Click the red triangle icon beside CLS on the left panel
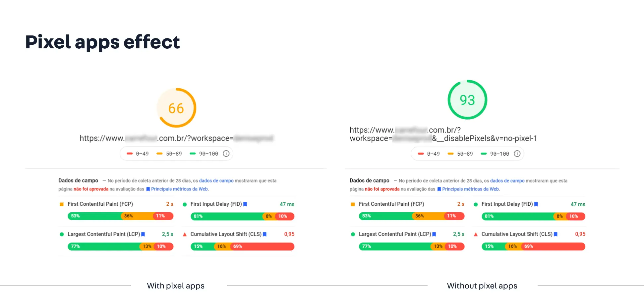The height and width of the screenshot is (308, 644). click(x=184, y=234)
